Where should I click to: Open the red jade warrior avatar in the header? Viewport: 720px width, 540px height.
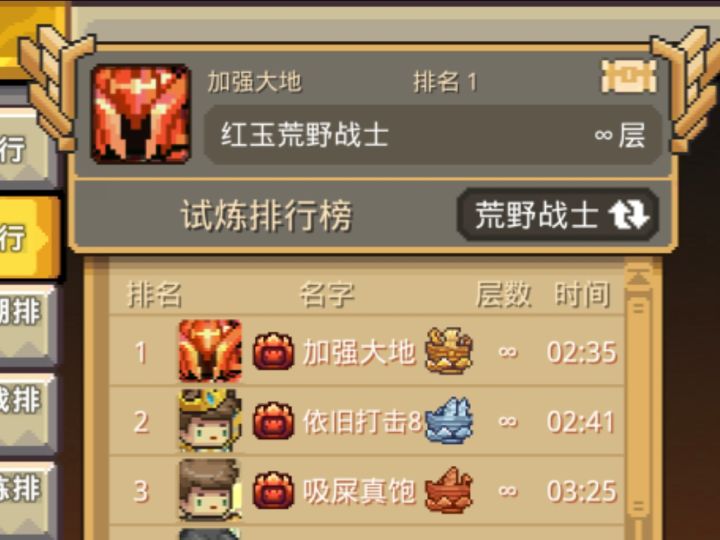tap(141, 114)
